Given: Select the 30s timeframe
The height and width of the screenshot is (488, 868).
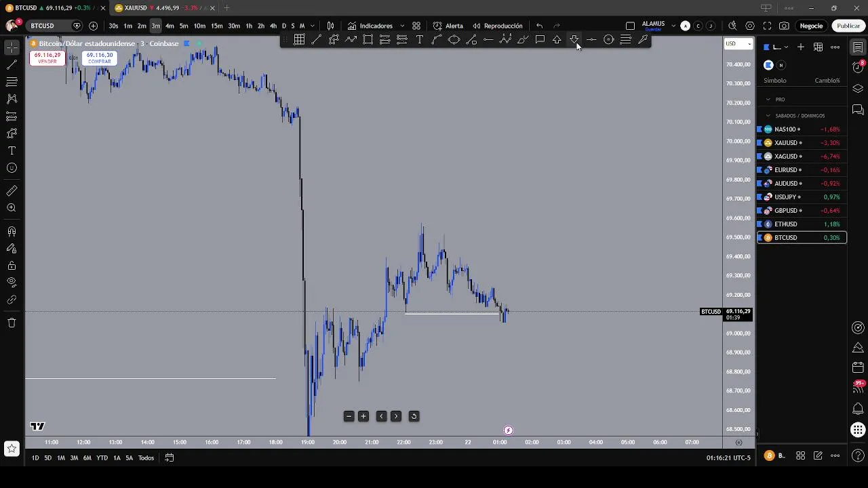Looking at the screenshot, I should [113, 26].
